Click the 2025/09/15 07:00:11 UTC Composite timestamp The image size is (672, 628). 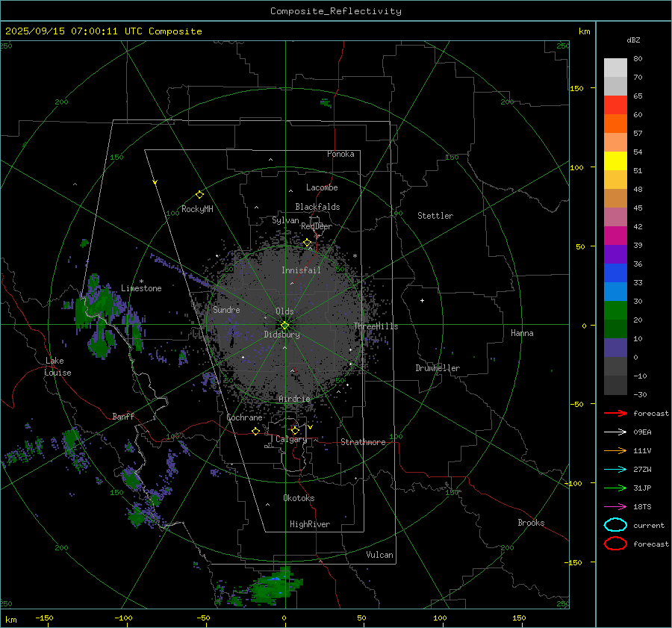click(x=103, y=31)
